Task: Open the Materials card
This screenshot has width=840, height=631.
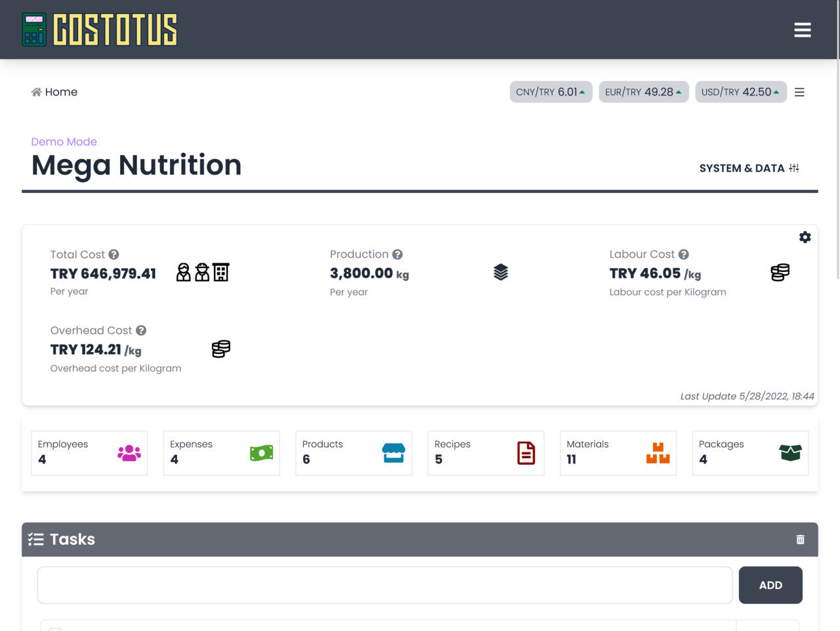Action: click(618, 453)
